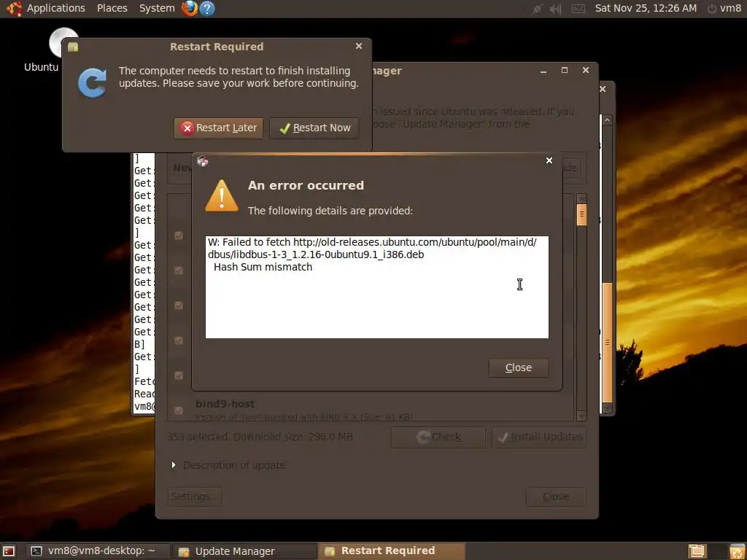Toggle the bind9-host update checkbox

coord(179,410)
